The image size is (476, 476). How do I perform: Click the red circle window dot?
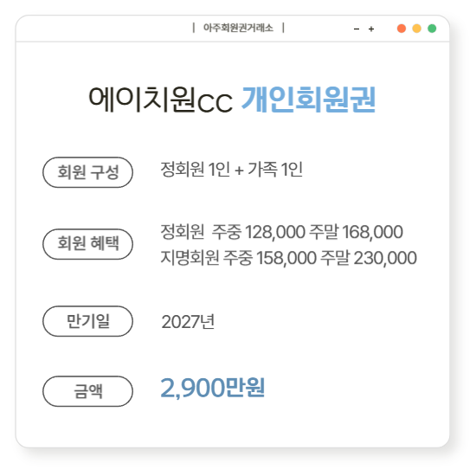click(402, 29)
